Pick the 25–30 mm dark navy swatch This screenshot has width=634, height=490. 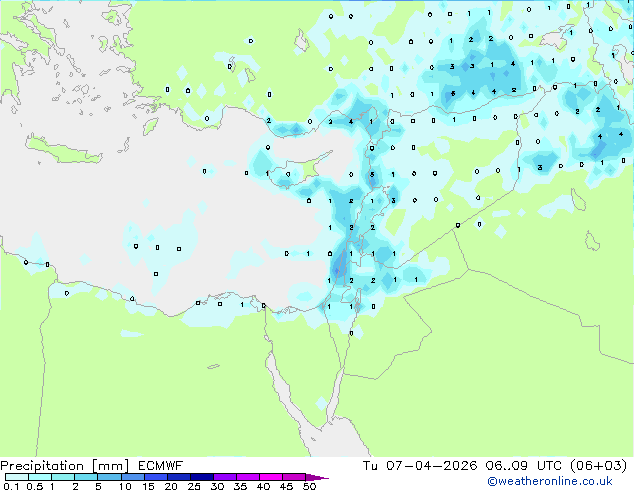(x=202, y=477)
